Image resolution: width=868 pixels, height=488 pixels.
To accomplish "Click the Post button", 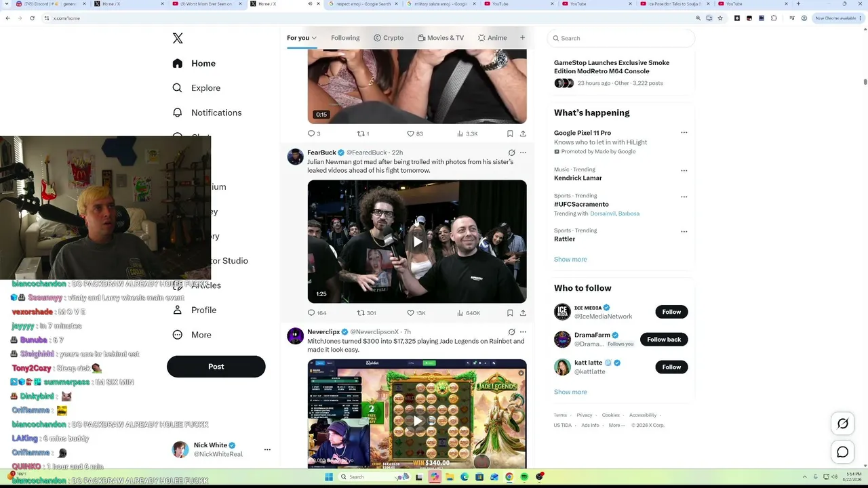I will (x=216, y=367).
